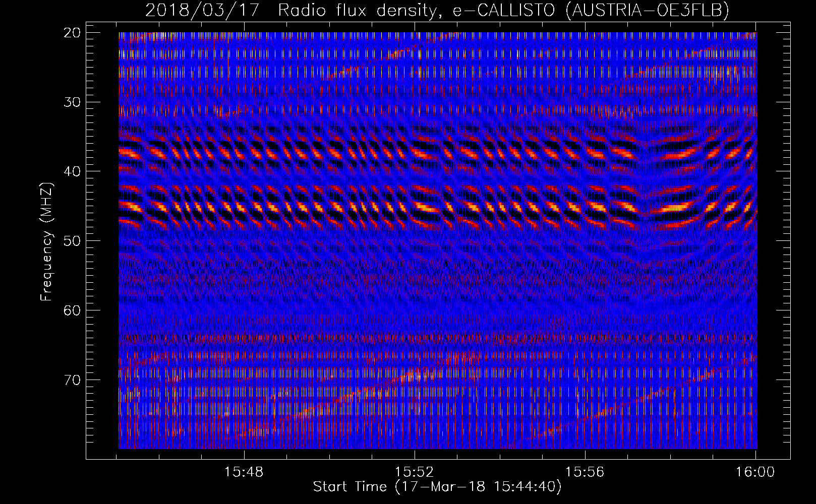
Task: Click the '40' frequency tick label
Action: click(x=73, y=171)
